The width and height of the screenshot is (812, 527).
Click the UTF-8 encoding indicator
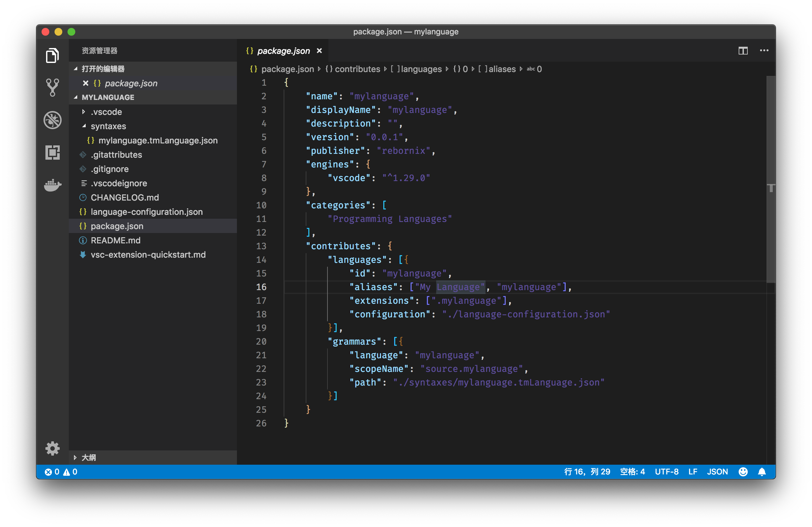pyautogui.click(x=666, y=472)
